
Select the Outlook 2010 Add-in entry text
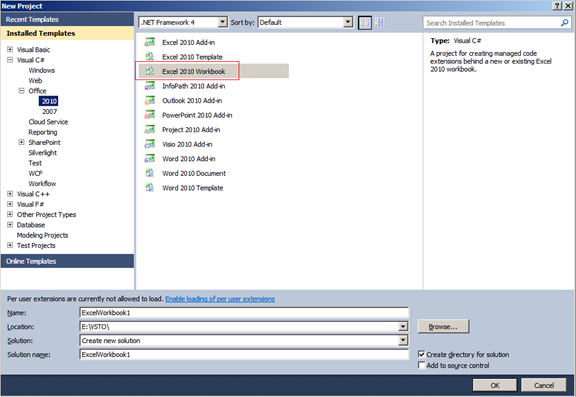[x=192, y=101]
